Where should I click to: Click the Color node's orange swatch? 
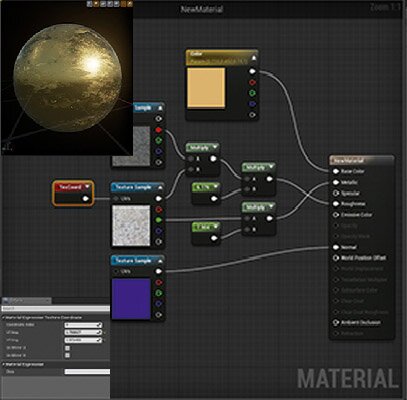coord(206,88)
